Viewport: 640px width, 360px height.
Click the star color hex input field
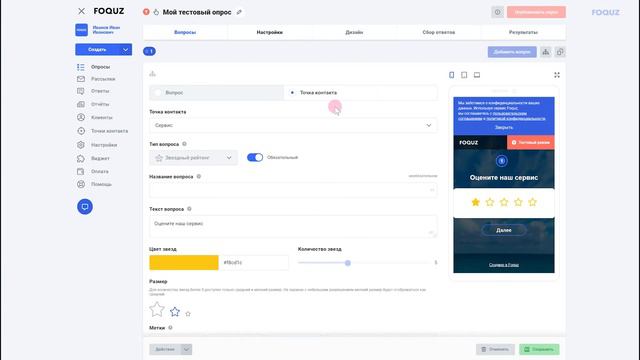click(254, 262)
